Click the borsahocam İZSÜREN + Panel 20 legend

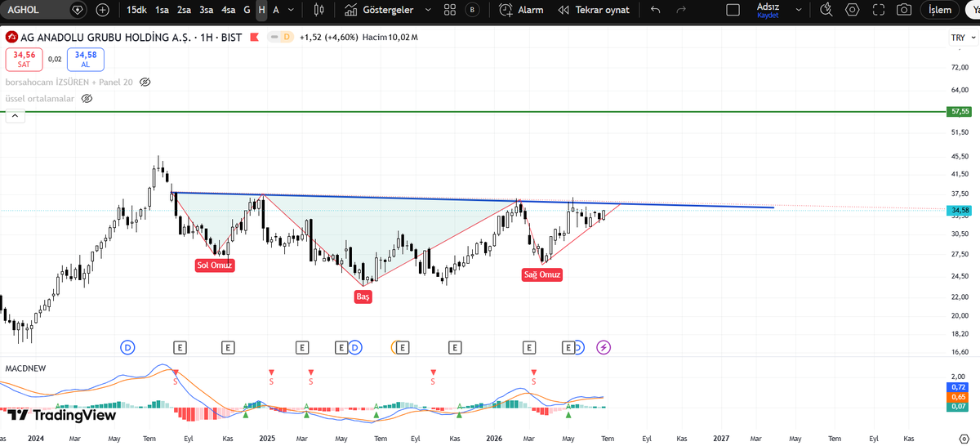tap(69, 83)
